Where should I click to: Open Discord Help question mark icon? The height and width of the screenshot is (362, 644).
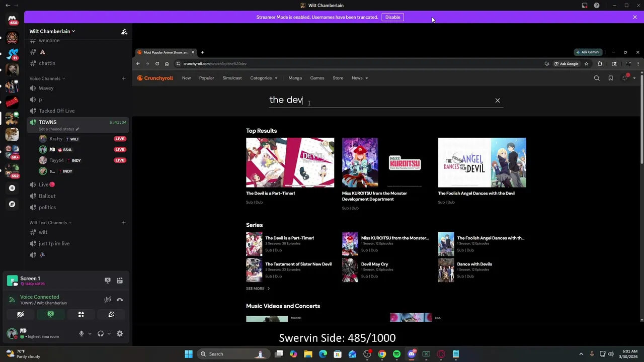596,6
